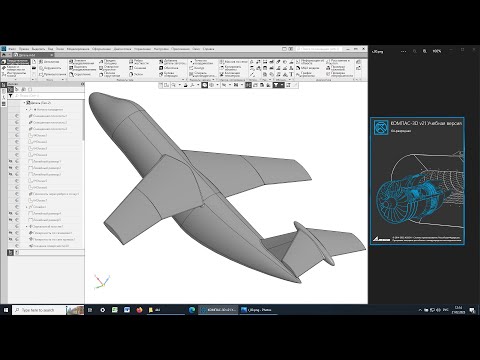
Task: Open the Информация об объекте tool
Action: [x=309, y=62]
